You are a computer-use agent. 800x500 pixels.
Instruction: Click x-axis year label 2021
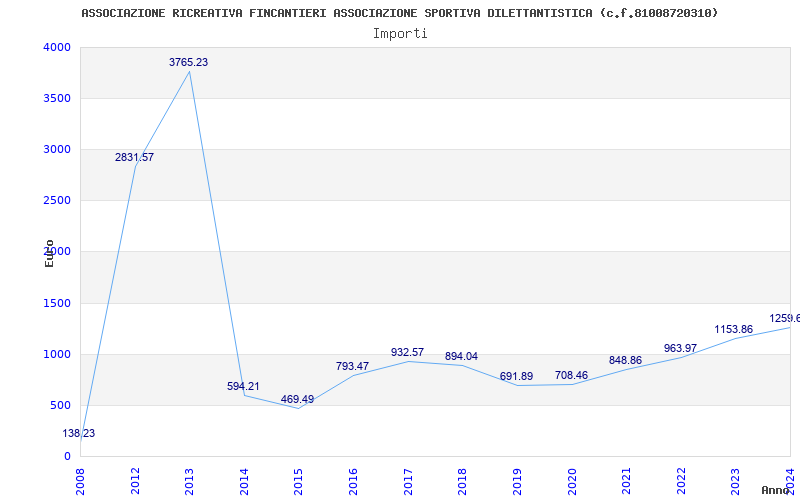(x=626, y=481)
